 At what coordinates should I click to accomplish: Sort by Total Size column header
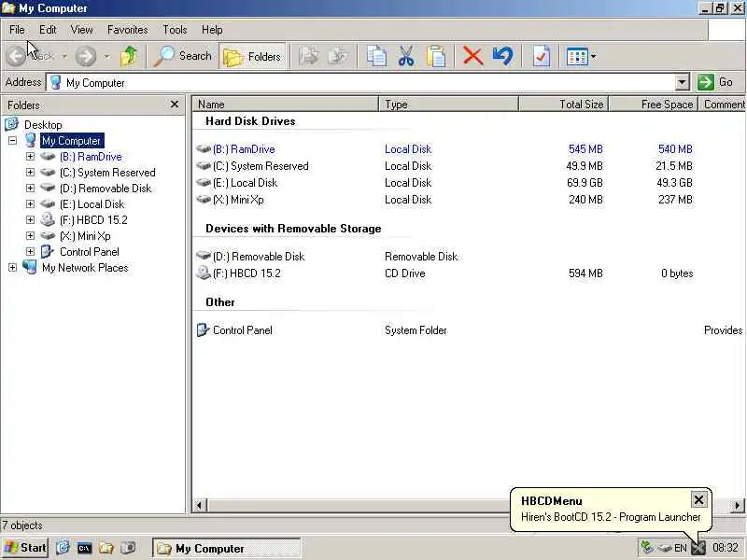coord(564,104)
